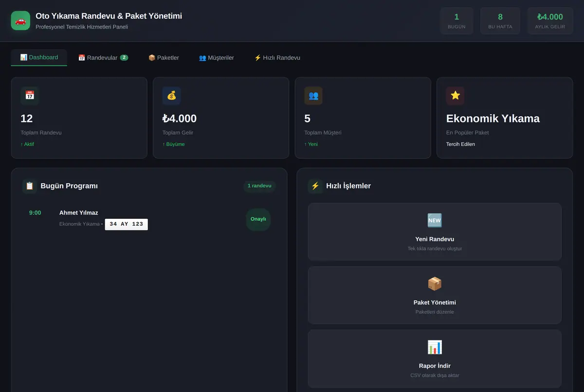
Task: Click the page title Oto Yıkama Randevu & Paket Yönetimi
Action: click(x=109, y=16)
